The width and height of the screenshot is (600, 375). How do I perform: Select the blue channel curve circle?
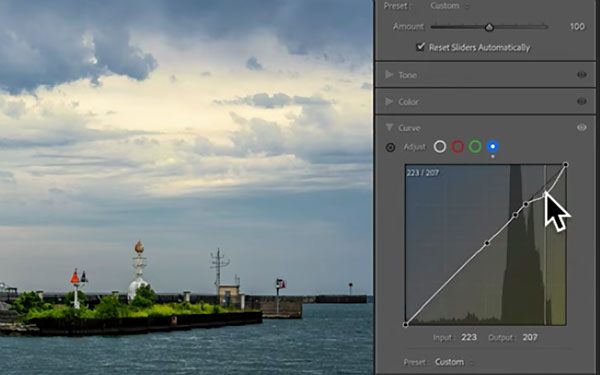492,147
